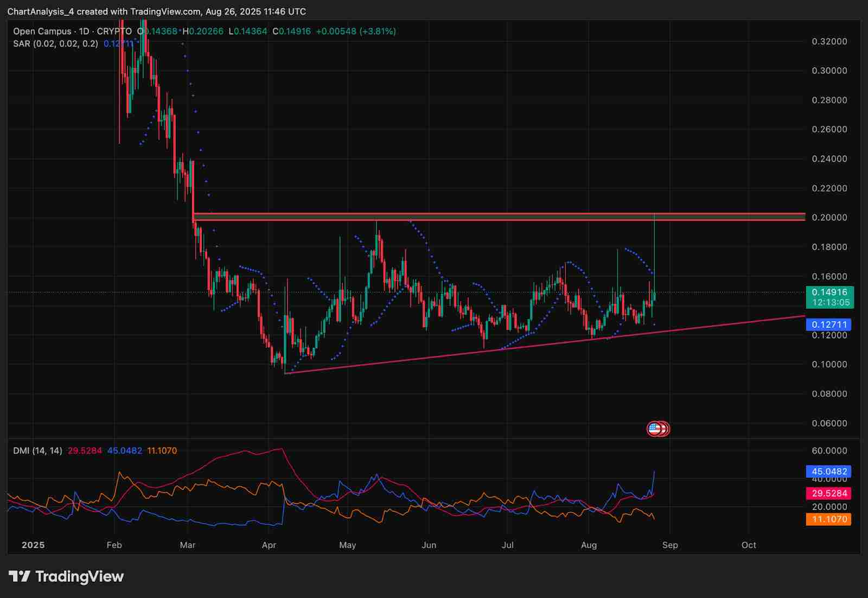
Task: Open the US flag economic event marker
Action: (655, 429)
